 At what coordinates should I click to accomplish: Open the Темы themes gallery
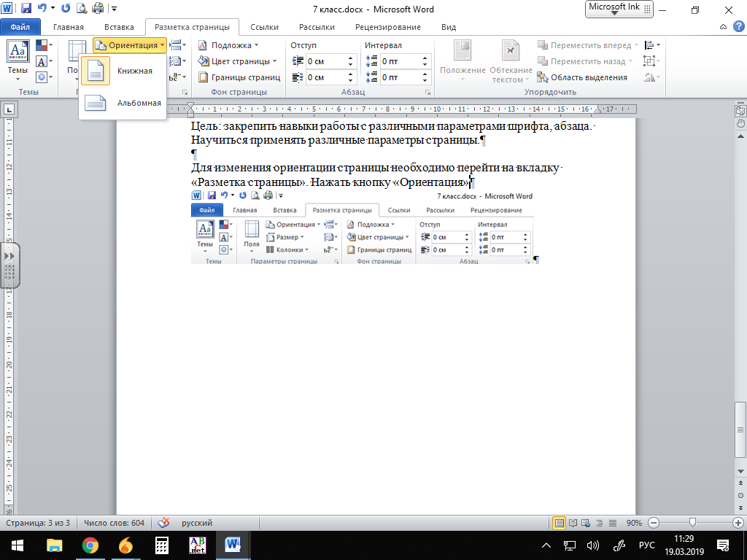coord(18,61)
